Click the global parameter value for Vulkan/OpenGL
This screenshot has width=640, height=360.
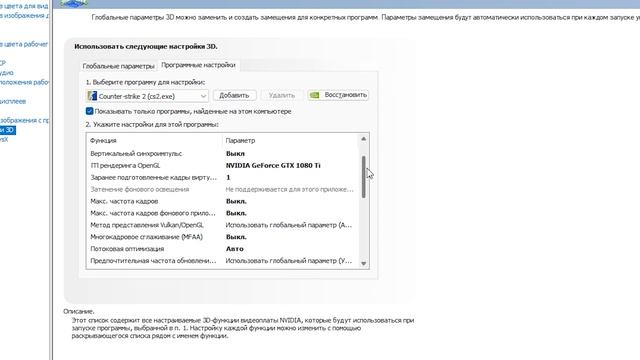(289, 225)
